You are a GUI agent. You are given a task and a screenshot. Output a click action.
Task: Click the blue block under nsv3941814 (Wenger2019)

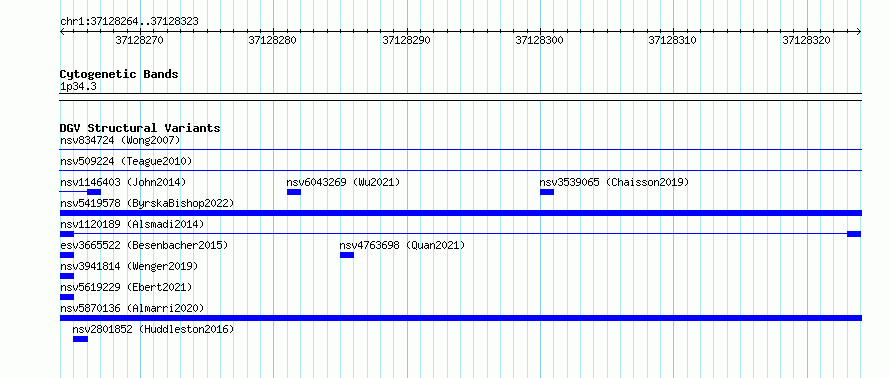pyautogui.click(x=67, y=276)
